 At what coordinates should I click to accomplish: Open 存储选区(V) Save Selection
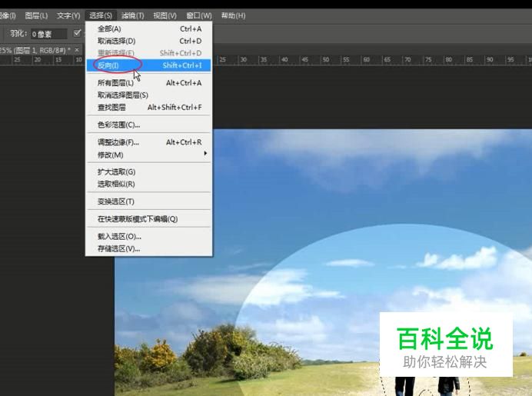tap(119, 248)
